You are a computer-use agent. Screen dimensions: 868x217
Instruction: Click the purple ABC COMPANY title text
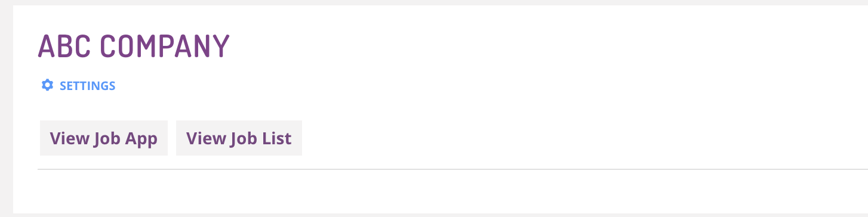point(134,46)
